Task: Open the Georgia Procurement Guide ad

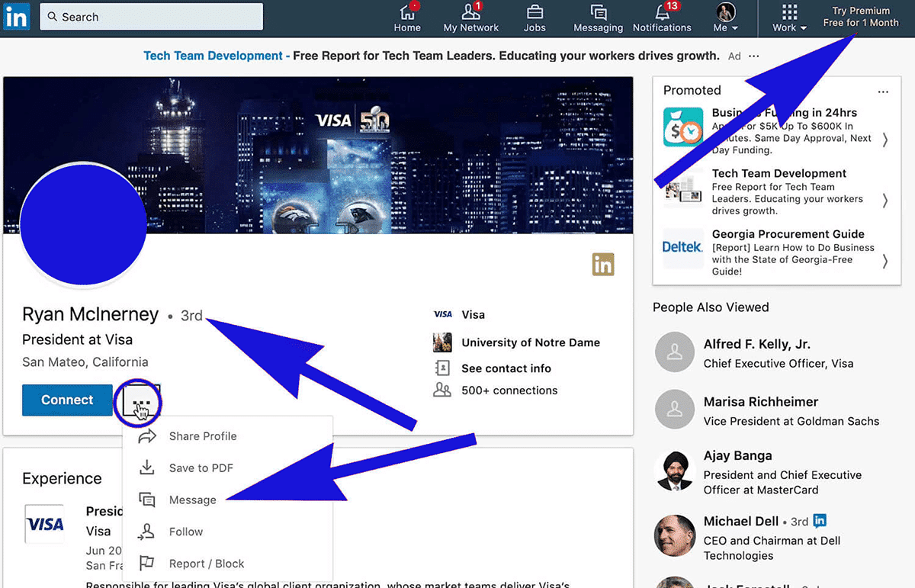Action: [788, 234]
